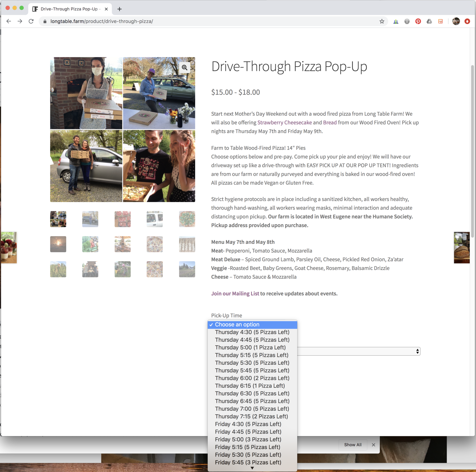Click the red update arrow icon
This screenshot has height=472, width=476.
(x=467, y=21)
